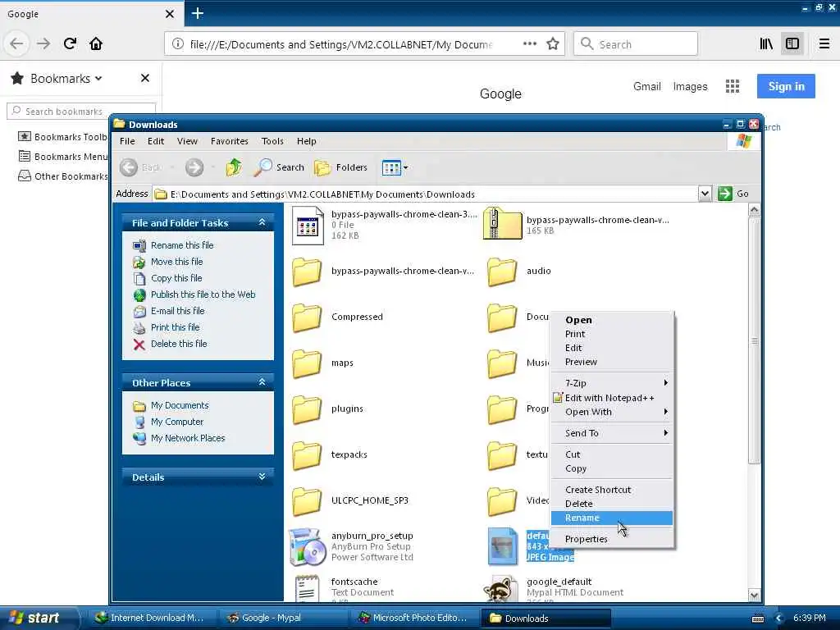Select the plugins folder
Screen dimensions: 840x630
[308, 409]
